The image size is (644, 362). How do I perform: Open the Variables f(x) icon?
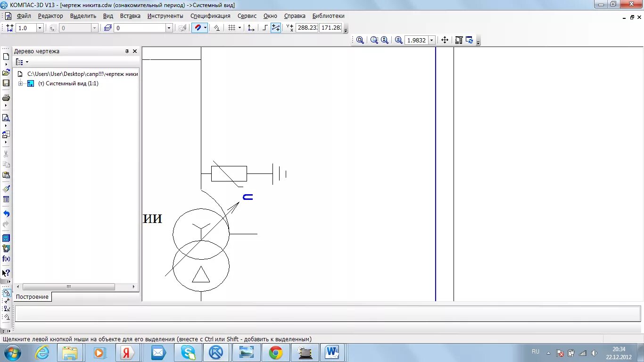(x=6, y=259)
